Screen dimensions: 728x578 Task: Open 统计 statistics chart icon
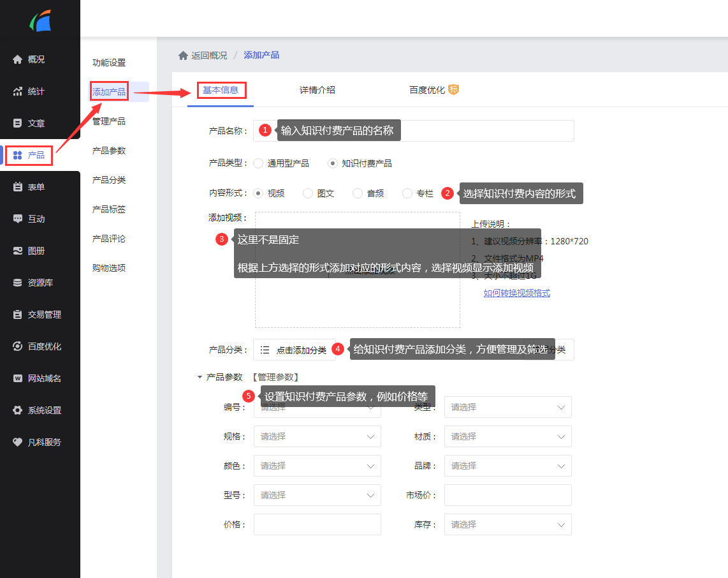click(18, 91)
